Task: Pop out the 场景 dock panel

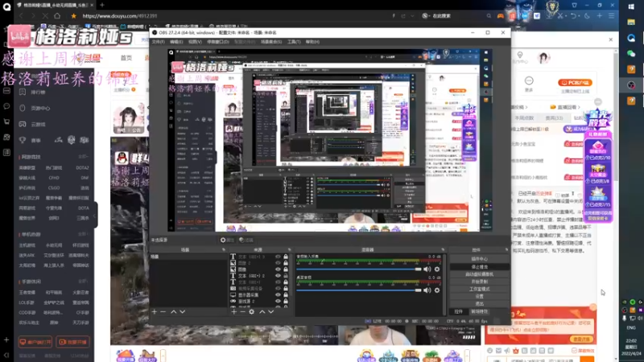Action: pyautogui.click(x=224, y=250)
